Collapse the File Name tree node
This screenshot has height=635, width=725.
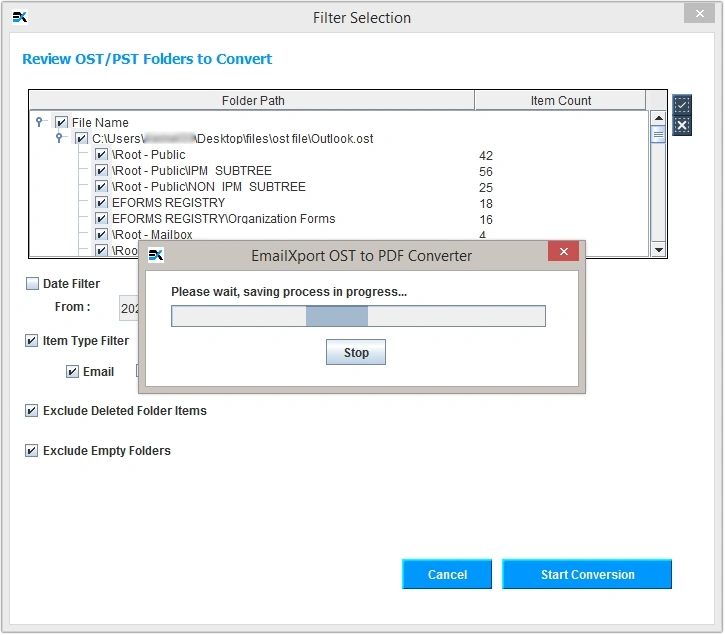[x=39, y=122]
